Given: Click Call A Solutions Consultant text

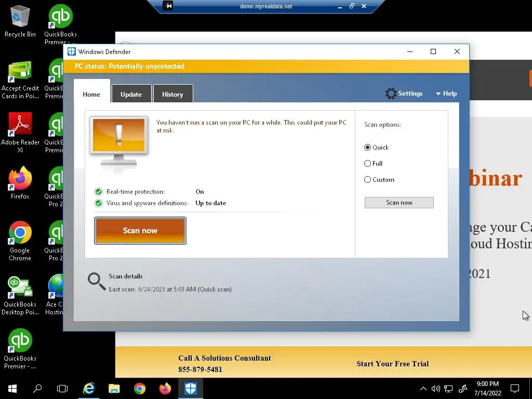Looking at the screenshot, I should pos(224,358).
